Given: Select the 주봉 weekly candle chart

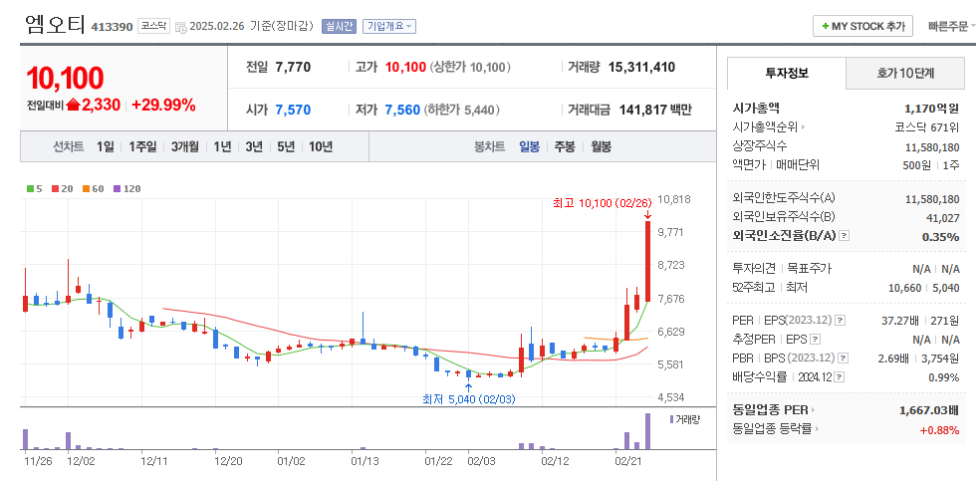Looking at the screenshot, I should click(x=565, y=147).
